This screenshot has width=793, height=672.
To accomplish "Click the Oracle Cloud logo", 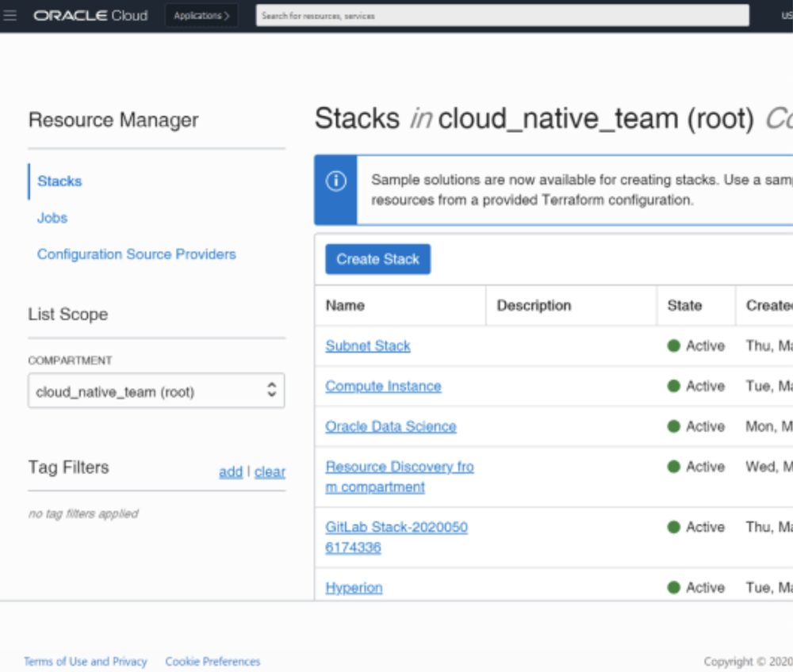I will [x=90, y=15].
